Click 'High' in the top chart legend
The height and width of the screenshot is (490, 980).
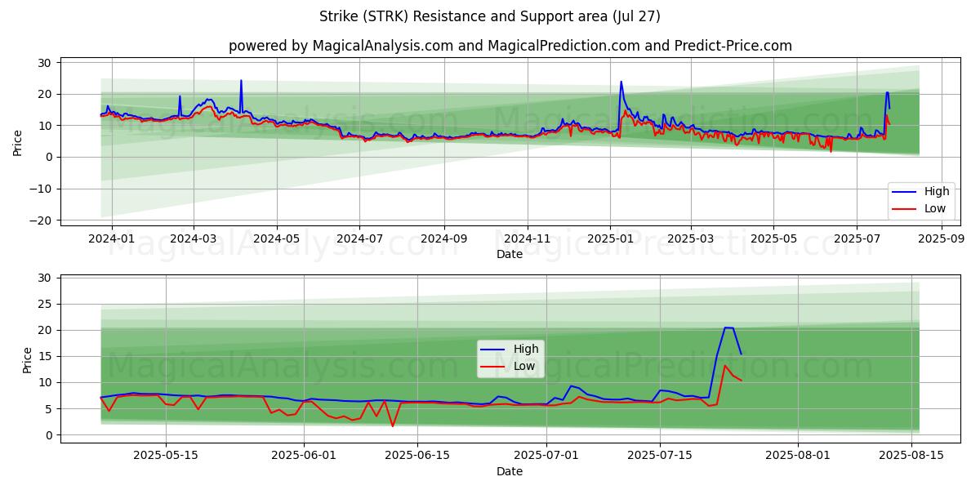pyautogui.click(x=937, y=192)
